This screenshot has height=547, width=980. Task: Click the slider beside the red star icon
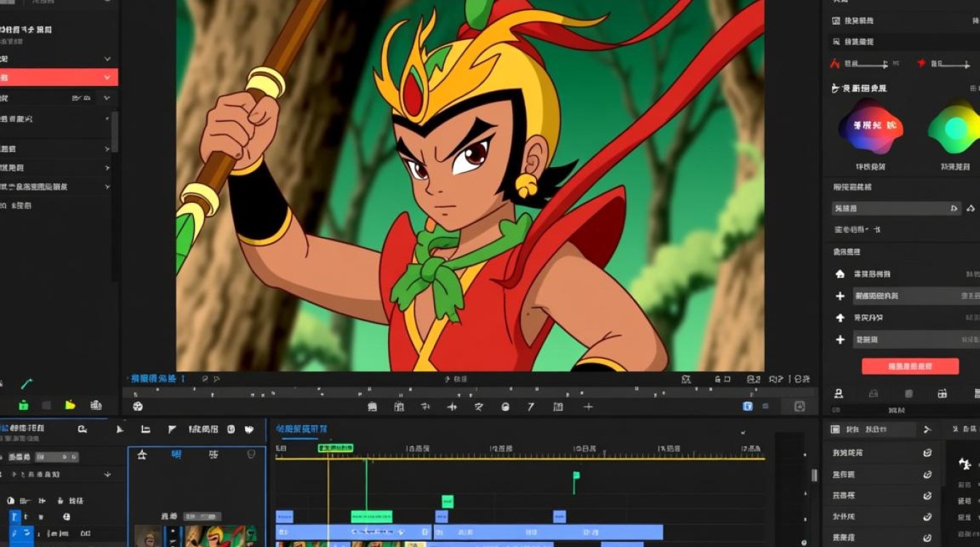point(954,65)
